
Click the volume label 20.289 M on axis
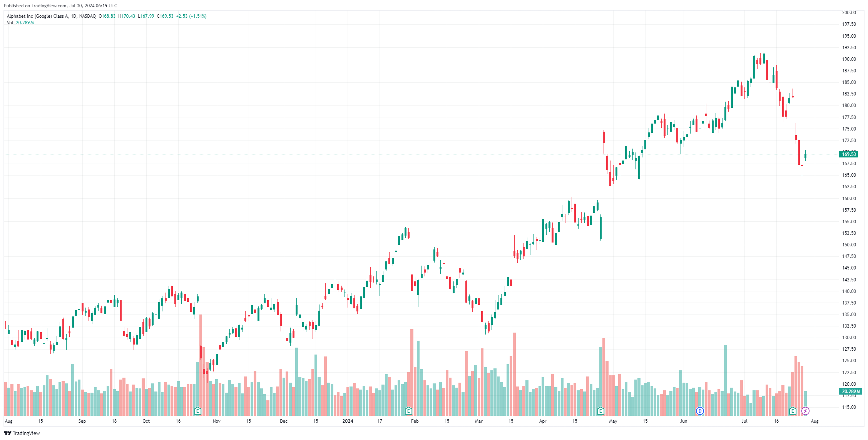(851, 391)
